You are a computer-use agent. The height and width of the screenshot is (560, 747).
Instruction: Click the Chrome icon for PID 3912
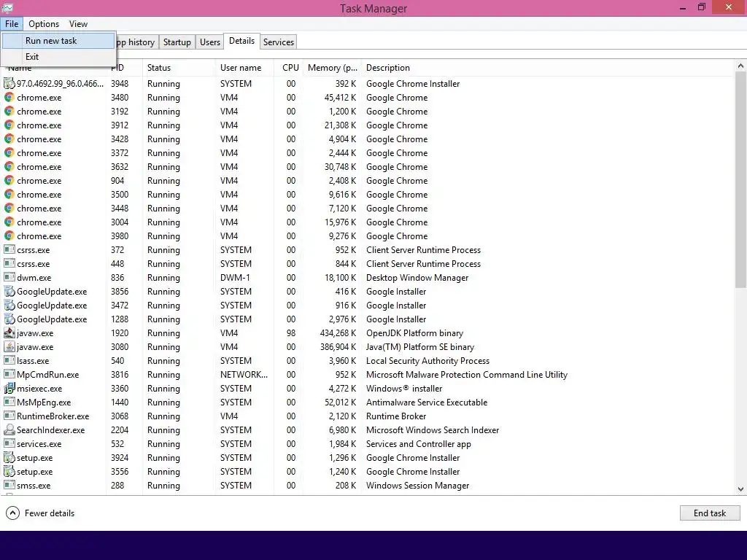click(9, 125)
